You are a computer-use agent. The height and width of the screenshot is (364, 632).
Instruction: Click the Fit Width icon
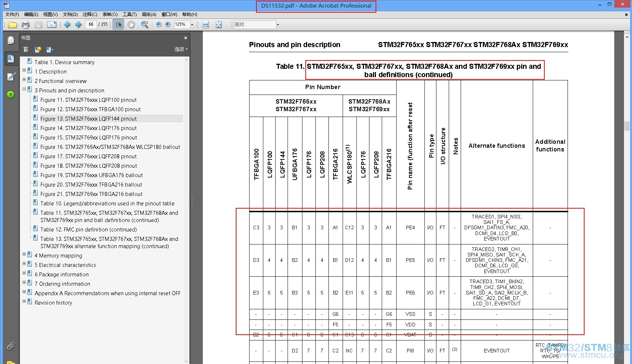pos(206,25)
